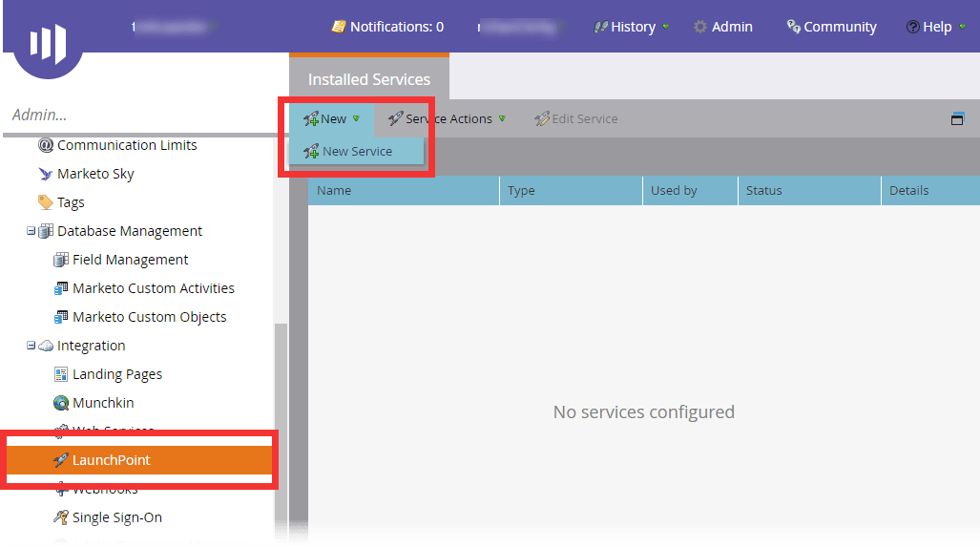
Task: Open Marketo Custom Activities tree item
Action: 153,288
